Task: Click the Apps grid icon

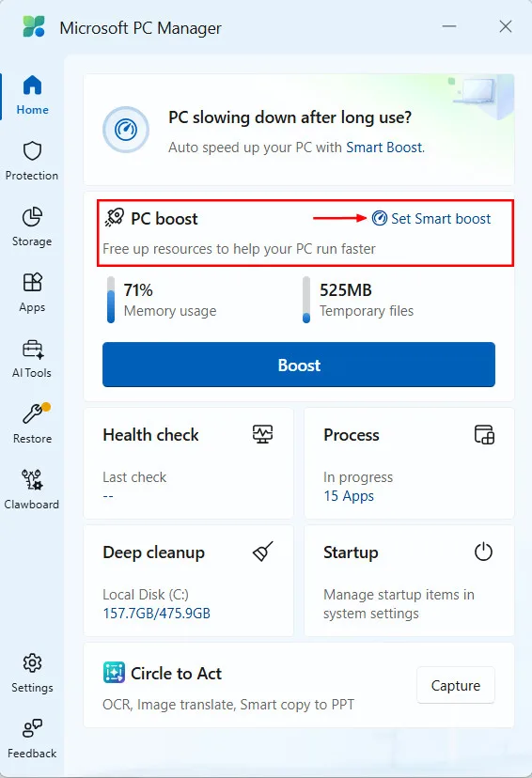Action: tap(33, 282)
